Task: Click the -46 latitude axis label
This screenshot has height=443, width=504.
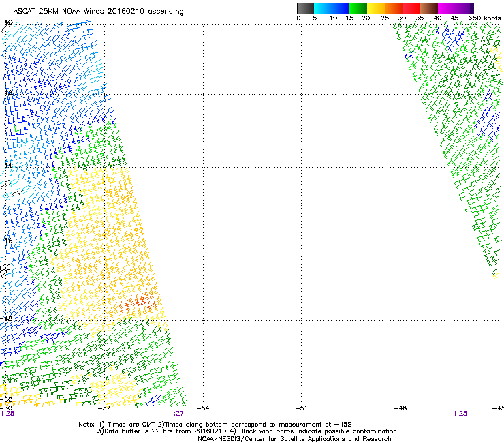Action: (x=6, y=241)
